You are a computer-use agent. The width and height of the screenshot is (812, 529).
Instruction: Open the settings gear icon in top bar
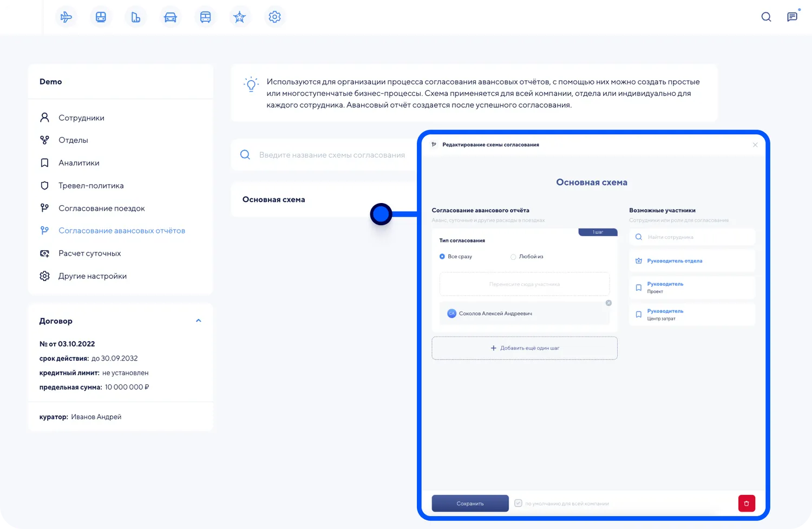pyautogui.click(x=274, y=17)
